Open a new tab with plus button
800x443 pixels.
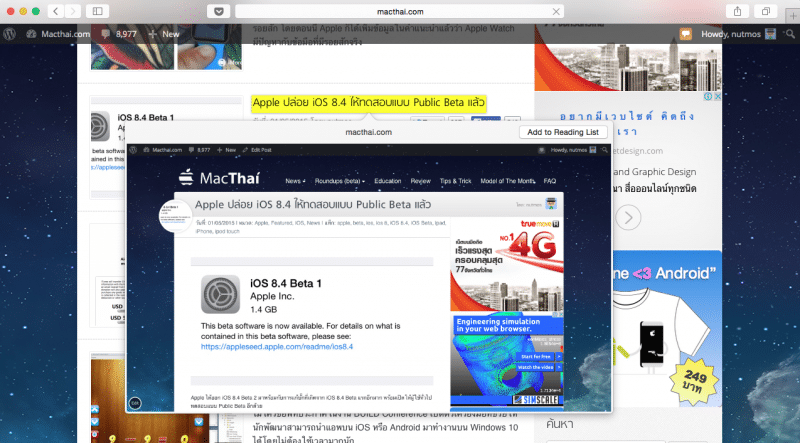pos(792,16)
